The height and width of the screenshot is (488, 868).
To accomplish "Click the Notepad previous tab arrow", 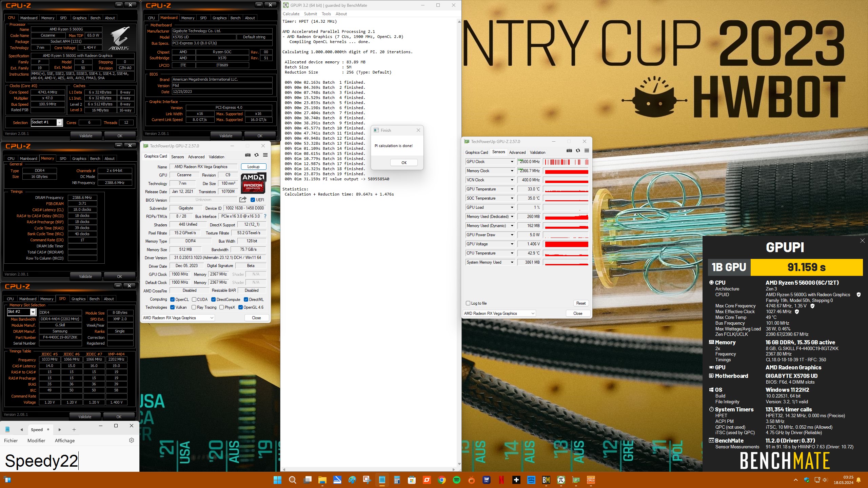I will click(22, 430).
